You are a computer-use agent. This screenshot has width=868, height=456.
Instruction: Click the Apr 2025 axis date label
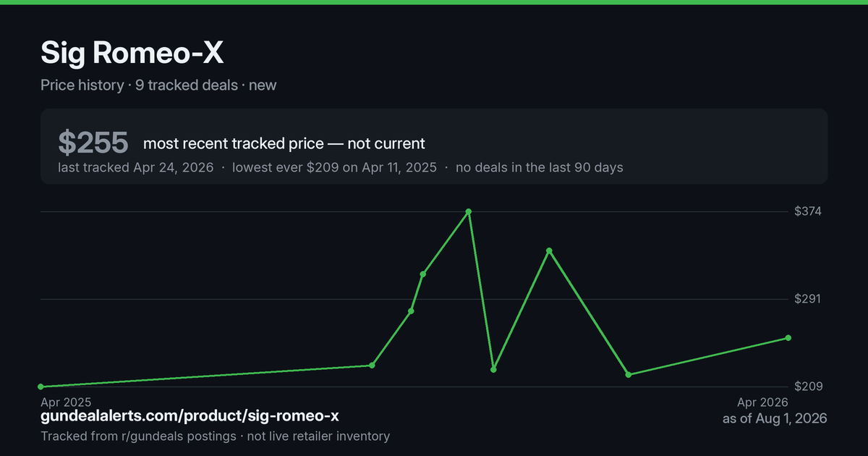(x=66, y=402)
